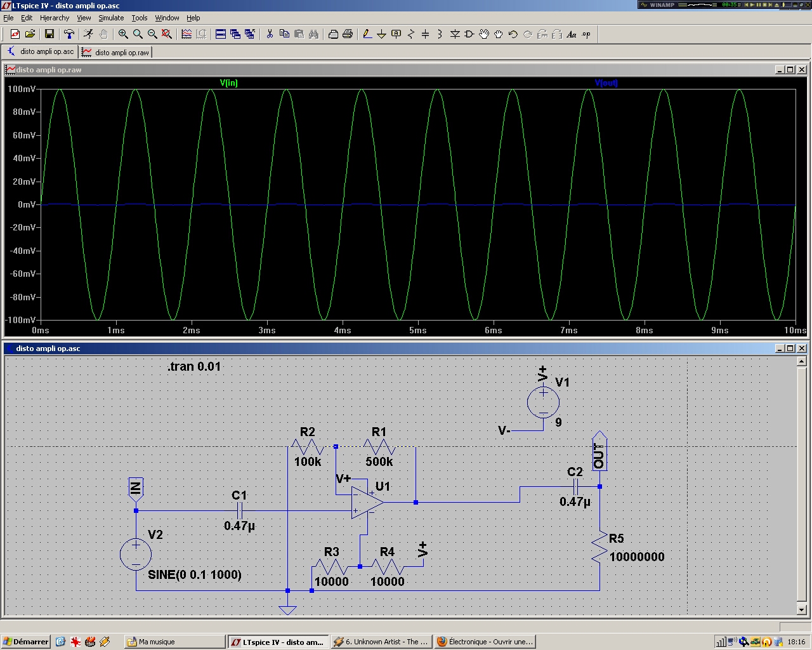The image size is (812, 650).
Task: Zoom to fit with the crossed magnifier icon
Action: click(x=167, y=34)
